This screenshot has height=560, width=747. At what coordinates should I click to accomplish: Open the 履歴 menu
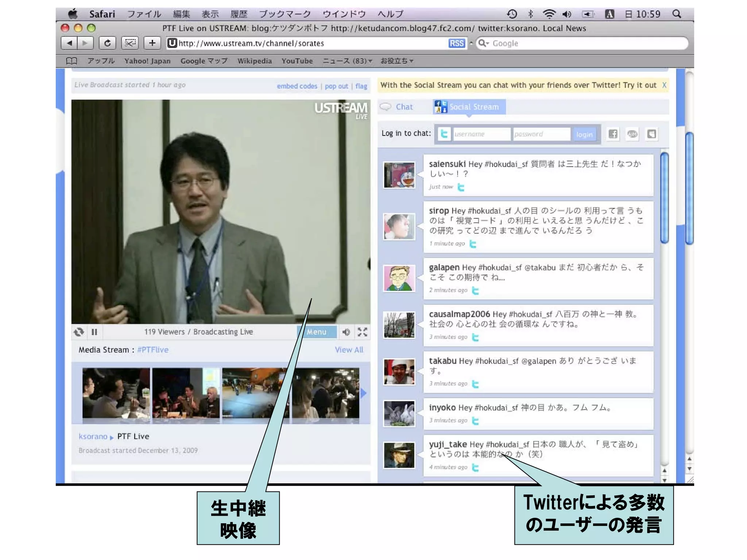coord(239,14)
